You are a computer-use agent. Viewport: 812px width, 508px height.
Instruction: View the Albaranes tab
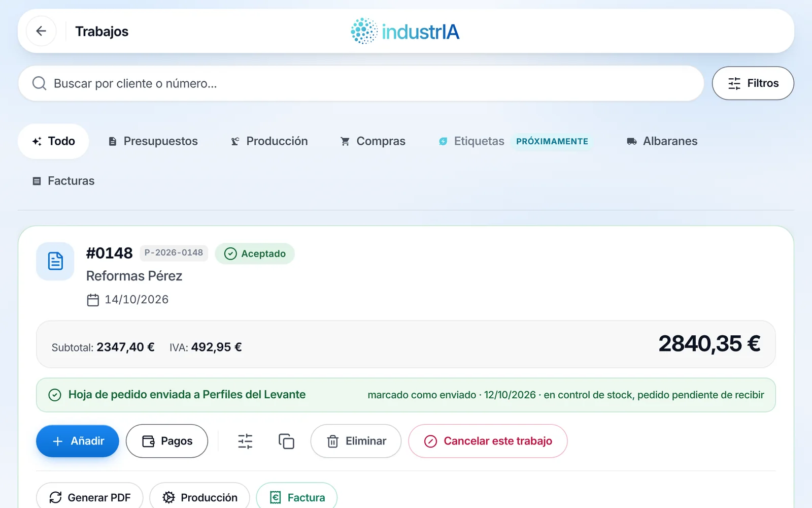(x=662, y=141)
